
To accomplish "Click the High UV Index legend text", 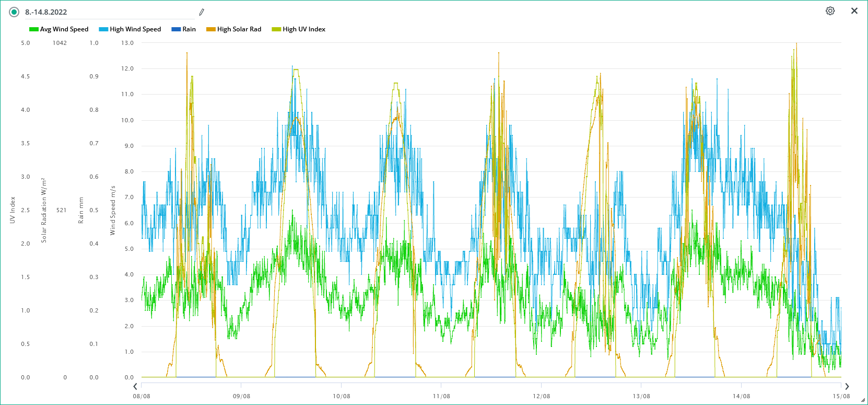I will point(304,29).
